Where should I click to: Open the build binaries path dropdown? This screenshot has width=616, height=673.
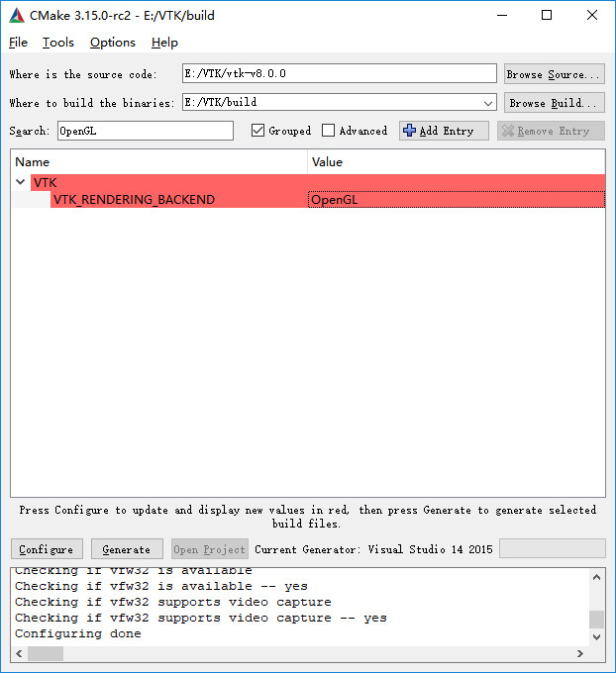pos(487,103)
